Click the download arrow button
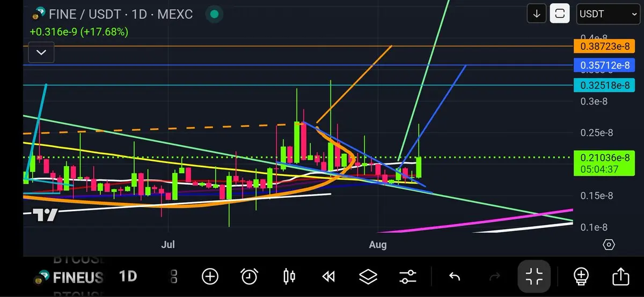Image resolution: width=644 pixels, height=297 pixels. [537, 14]
